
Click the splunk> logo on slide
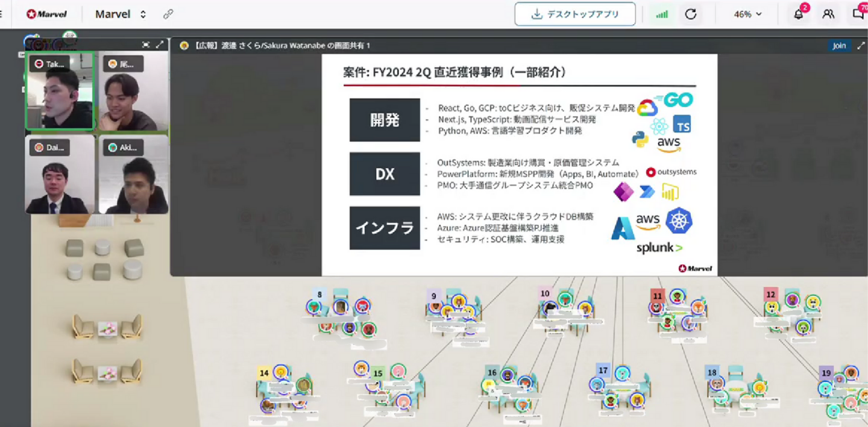click(659, 248)
